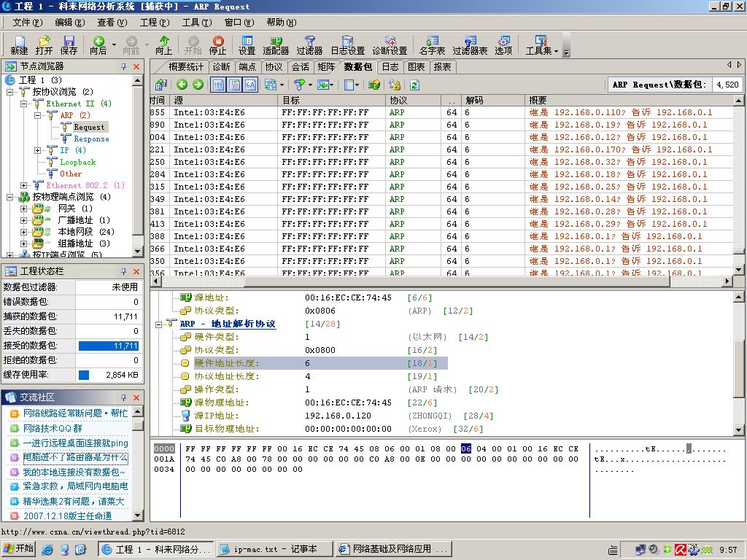Click the green next-packet arrow icon
Image resolution: width=747 pixels, height=560 pixels.
click(198, 85)
